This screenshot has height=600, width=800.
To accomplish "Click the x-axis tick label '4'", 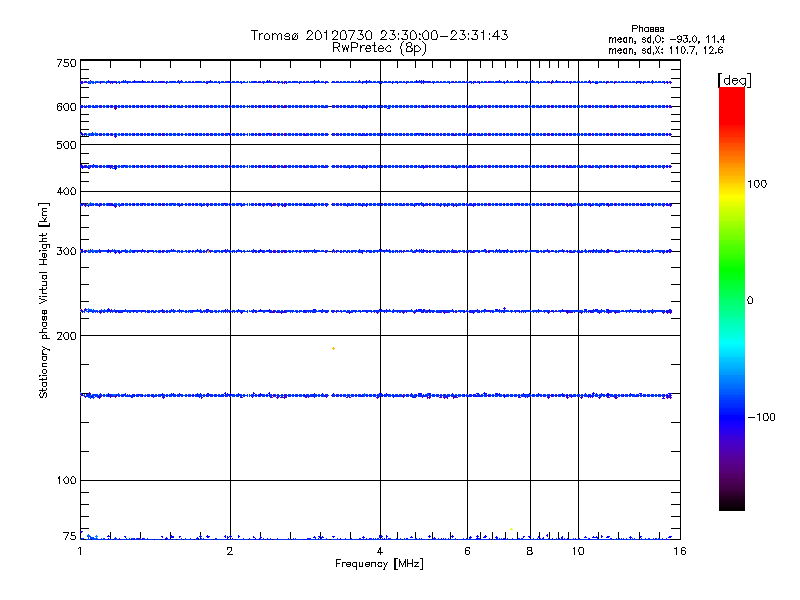I will tap(380, 551).
